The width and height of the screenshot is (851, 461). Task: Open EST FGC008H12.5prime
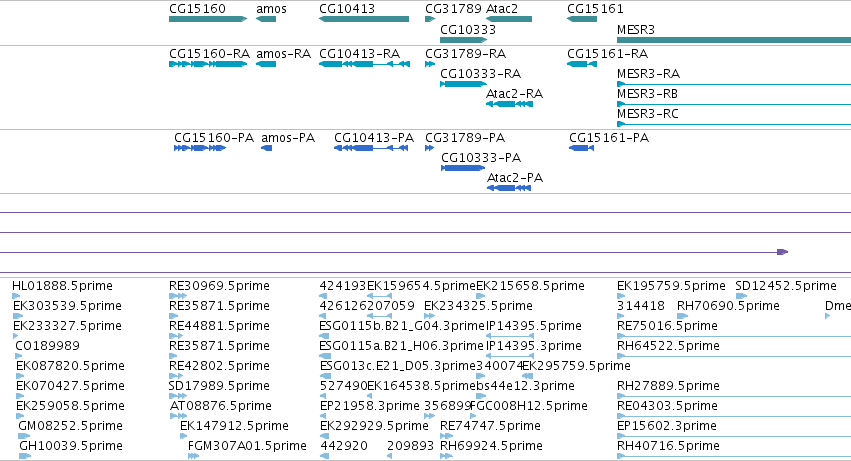(529, 406)
